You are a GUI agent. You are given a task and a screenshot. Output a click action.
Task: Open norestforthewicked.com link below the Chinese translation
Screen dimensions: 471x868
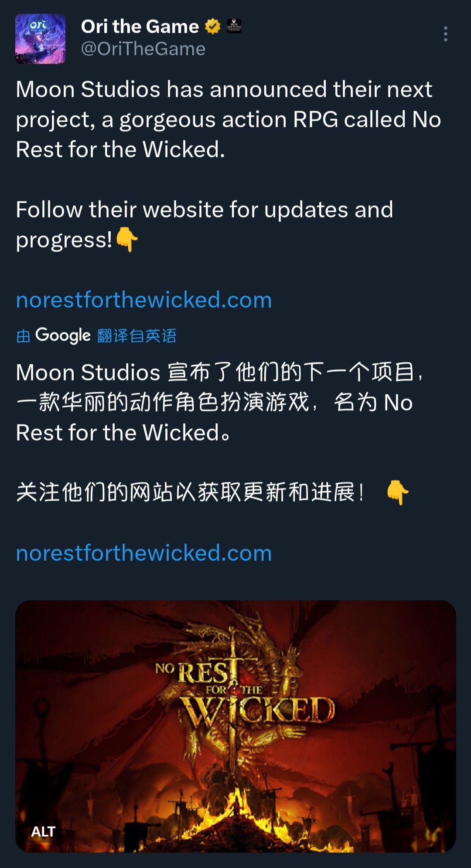pos(144,553)
